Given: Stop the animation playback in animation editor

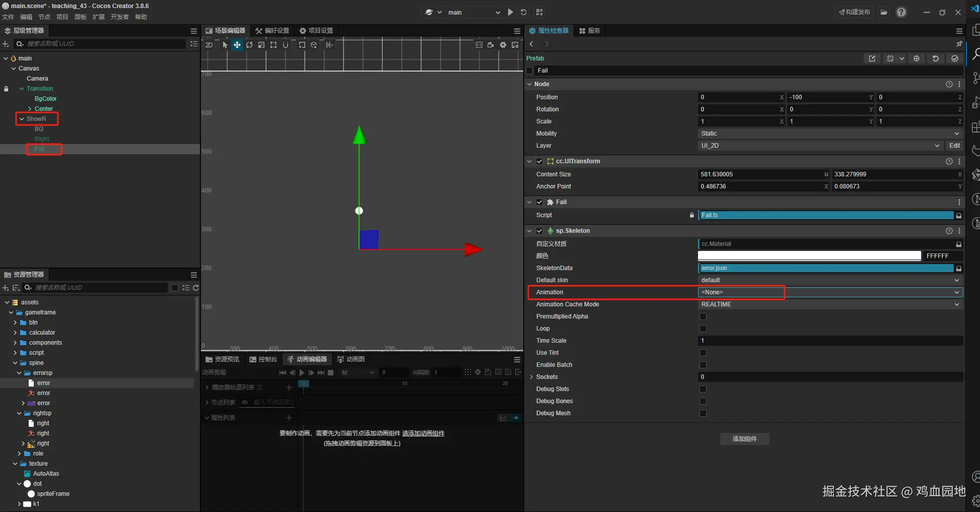Looking at the screenshot, I should (x=330, y=372).
